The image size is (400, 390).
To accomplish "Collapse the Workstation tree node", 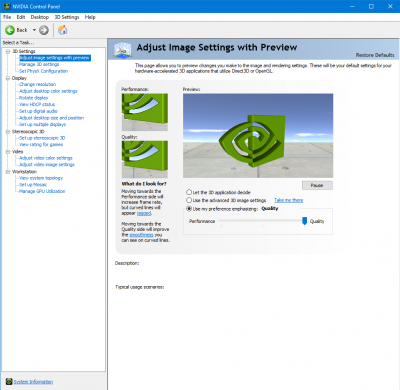I will pos(8,172).
